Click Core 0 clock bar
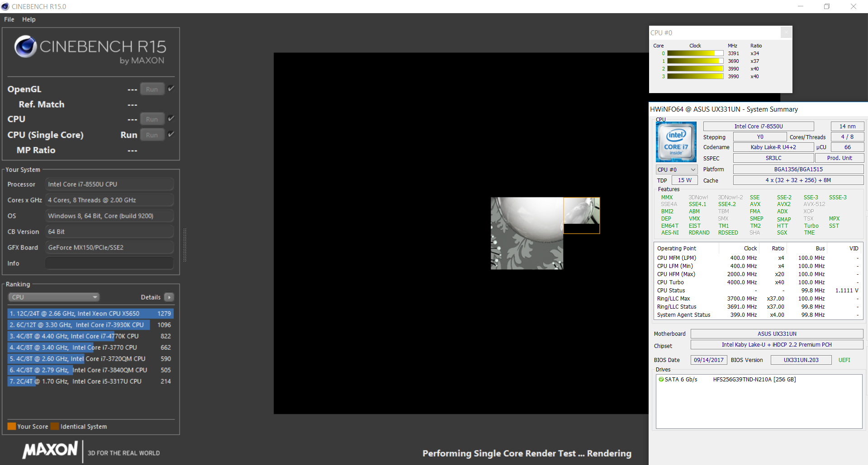Screen dimensions: 868x465 coord(696,53)
